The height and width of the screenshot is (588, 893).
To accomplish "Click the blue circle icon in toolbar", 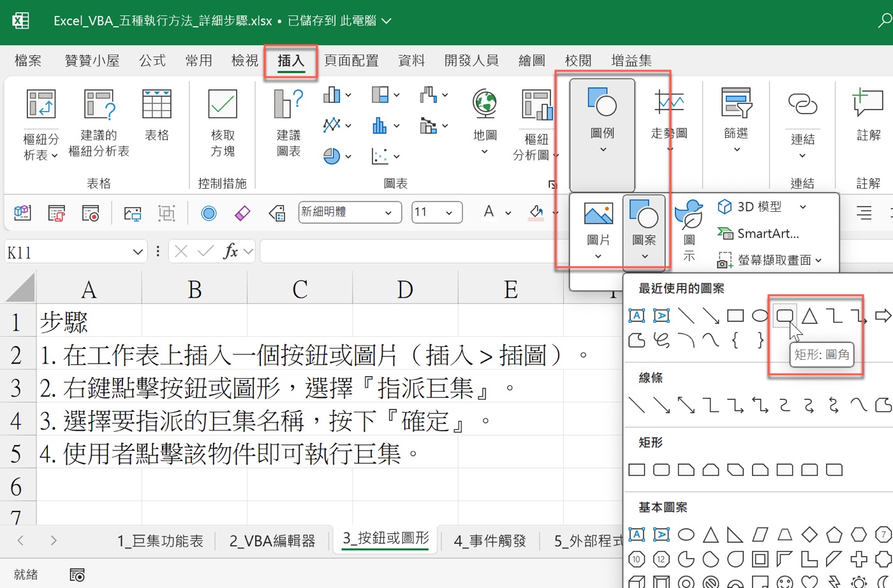I will click(x=209, y=213).
